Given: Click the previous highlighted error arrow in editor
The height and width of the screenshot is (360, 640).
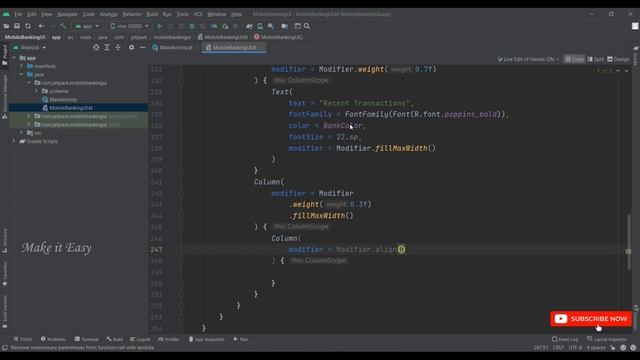Looking at the screenshot, I should [x=618, y=71].
